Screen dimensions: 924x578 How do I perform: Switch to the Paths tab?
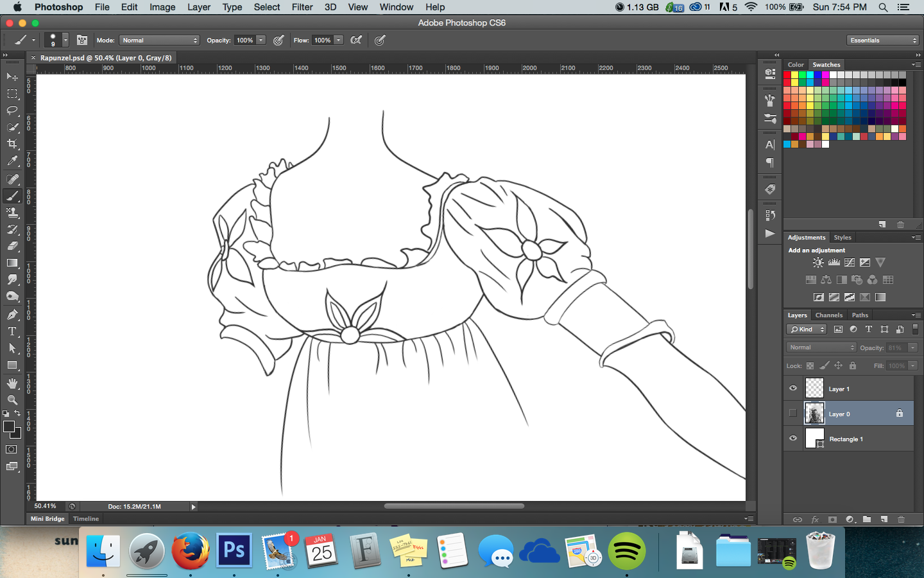860,315
